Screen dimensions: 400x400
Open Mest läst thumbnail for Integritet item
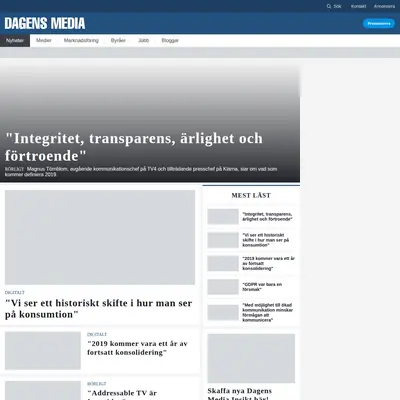tap(223, 217)
